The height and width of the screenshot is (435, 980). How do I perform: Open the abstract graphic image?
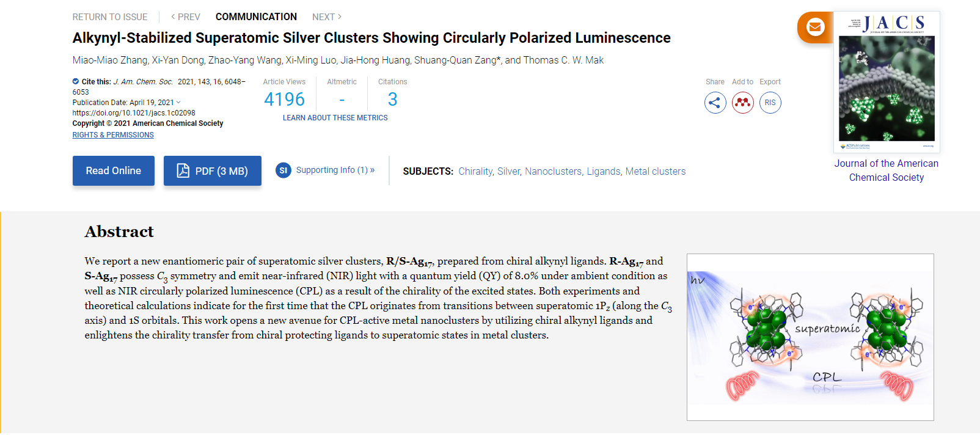(810, 337)
